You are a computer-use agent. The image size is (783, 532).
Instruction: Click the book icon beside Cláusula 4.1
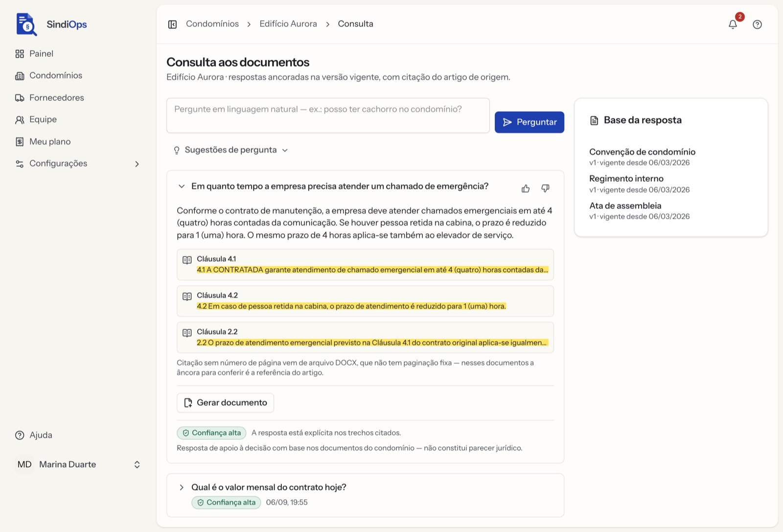pyautogui.click(x=187, y=260)
